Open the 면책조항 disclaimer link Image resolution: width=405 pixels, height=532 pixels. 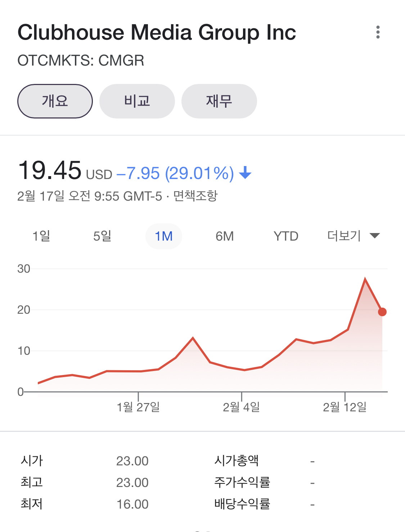(x=195, y=196)
